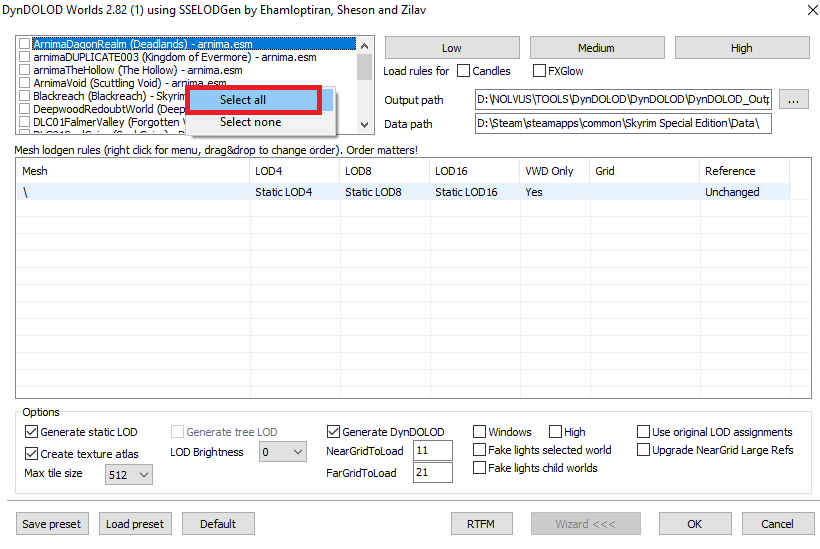Confirm settings with OK button
Screen dimensions: 820x549
pos(695,524)
